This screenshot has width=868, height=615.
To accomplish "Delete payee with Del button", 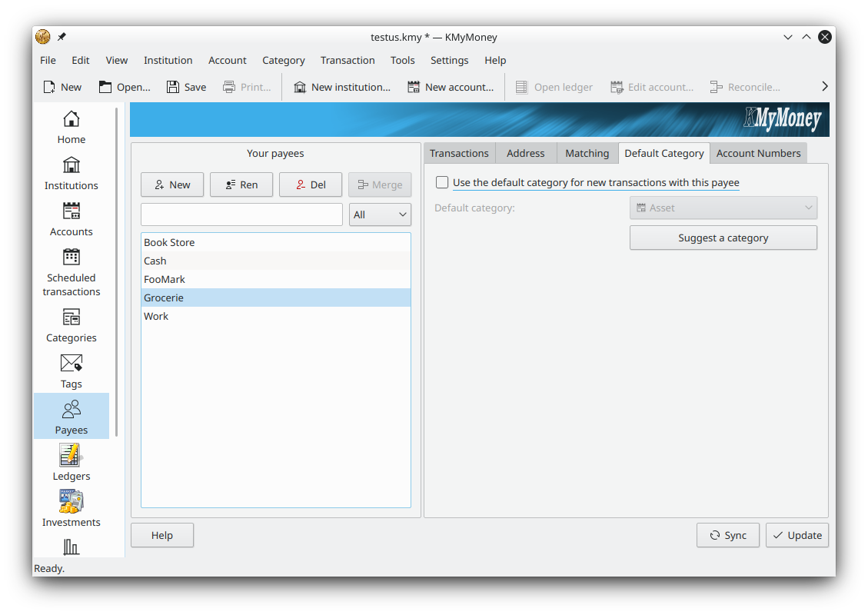I will click(x=311, y=184).
